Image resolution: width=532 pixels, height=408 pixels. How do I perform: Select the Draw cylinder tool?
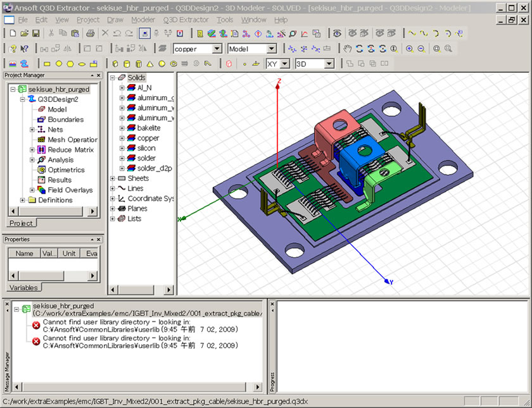(x=127, y=64)
